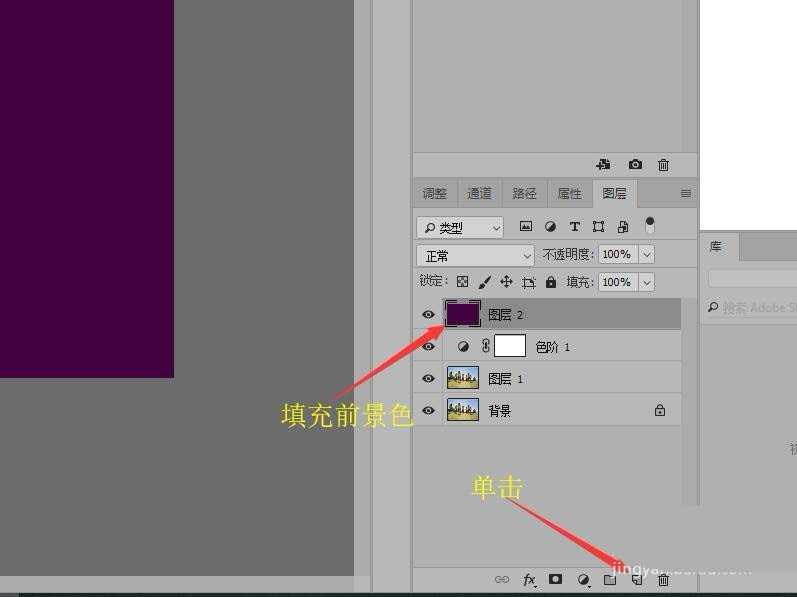Lock image pixels with brush icon
The height and width of the screenshot is (597, 797).
(x=484, y=283)
